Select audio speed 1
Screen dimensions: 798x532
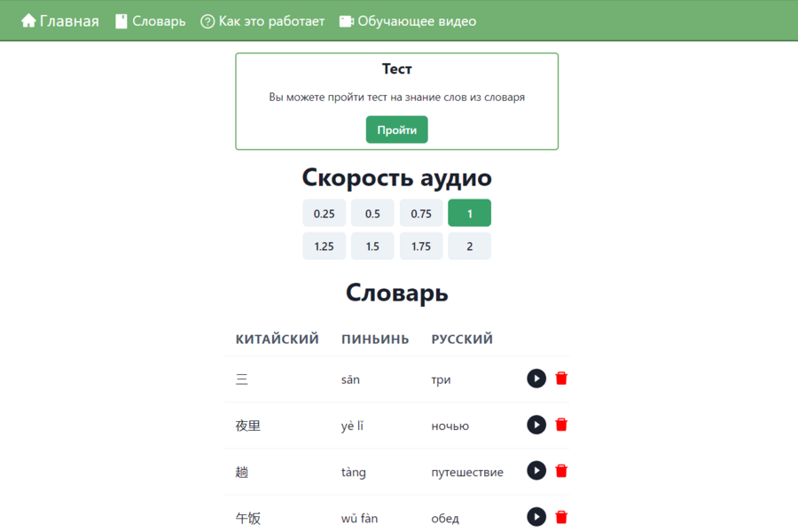pyautogui.click(x=469, y=214)
